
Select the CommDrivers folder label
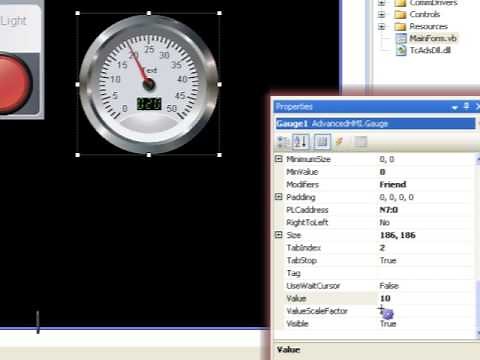[433, 3]
